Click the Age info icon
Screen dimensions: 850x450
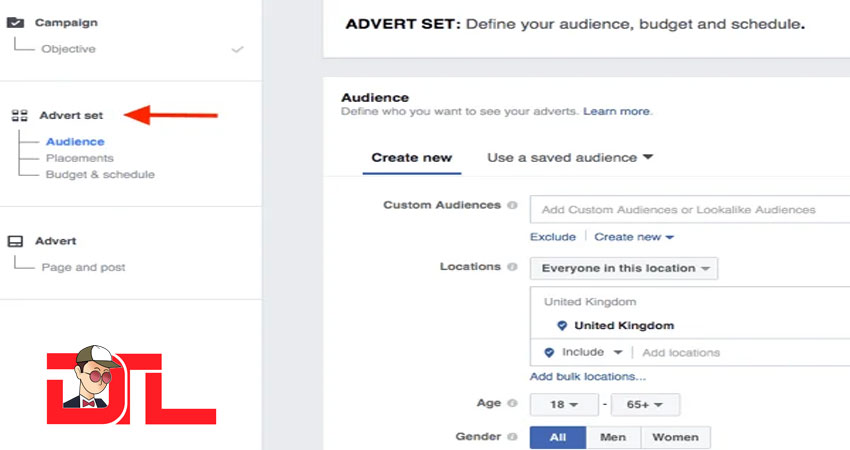(512, 404)
